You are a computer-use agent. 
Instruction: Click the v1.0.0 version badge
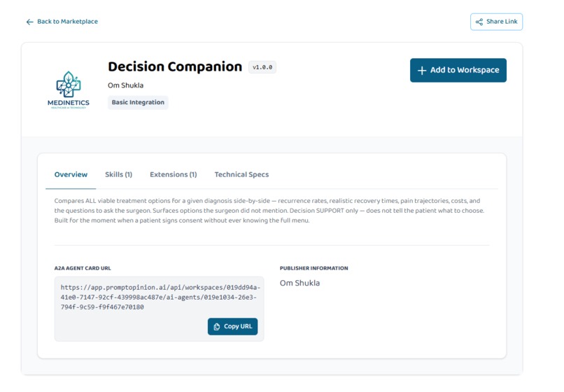tap(262, 67)
